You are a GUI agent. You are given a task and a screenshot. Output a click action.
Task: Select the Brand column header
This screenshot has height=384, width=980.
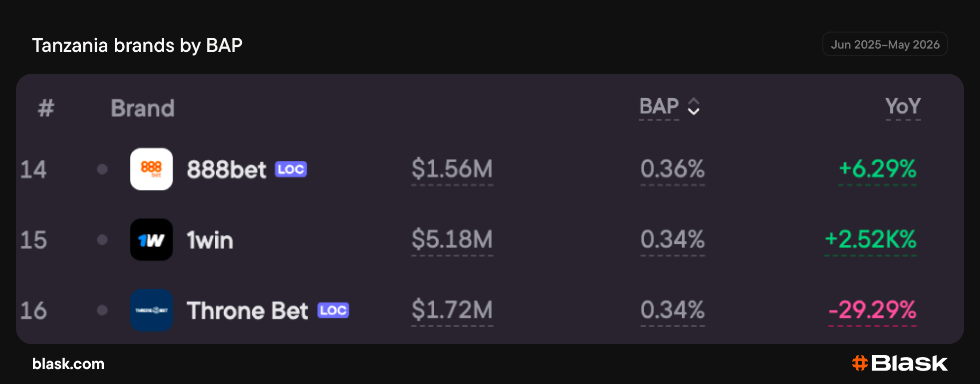143,108
